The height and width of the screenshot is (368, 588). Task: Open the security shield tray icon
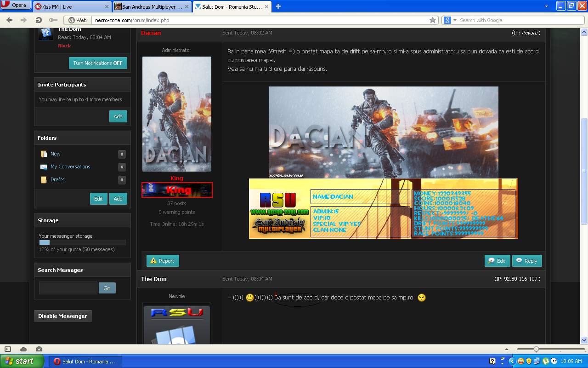tap(529, 361)
